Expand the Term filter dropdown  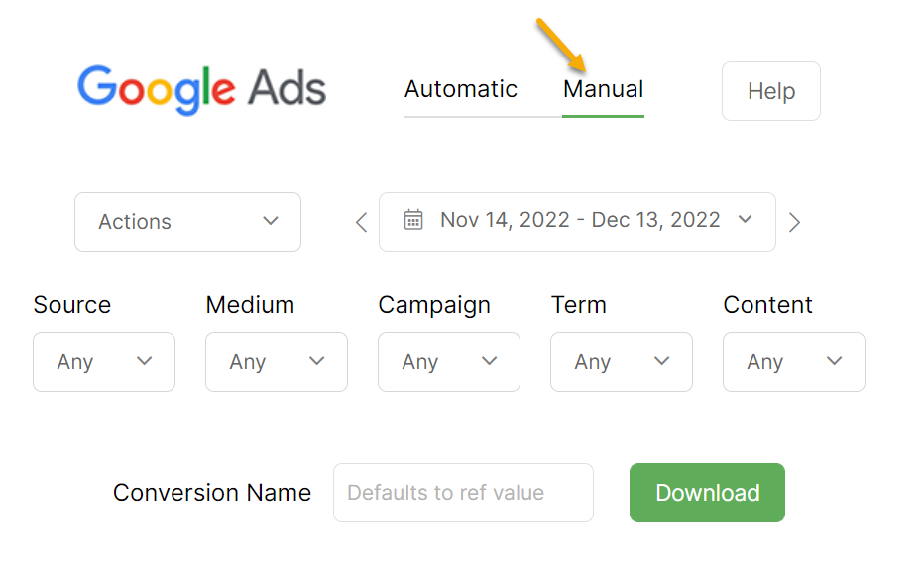(x=622, y=362)
